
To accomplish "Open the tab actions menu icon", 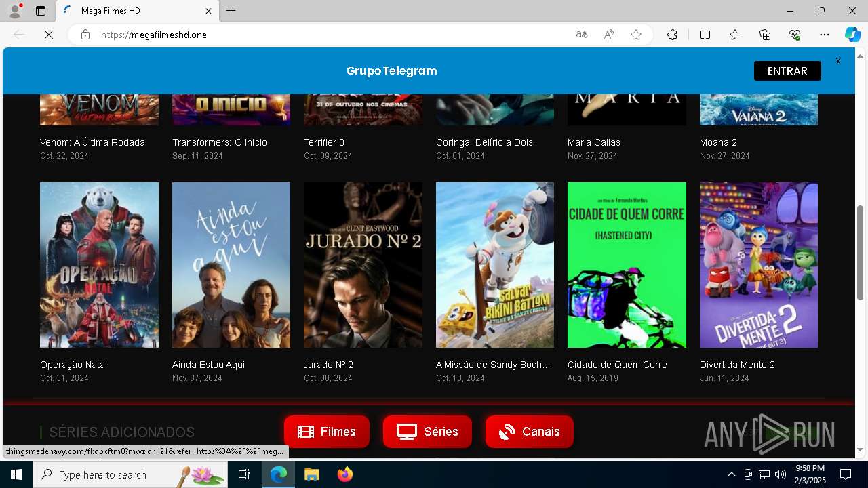I will click(41, 11).
